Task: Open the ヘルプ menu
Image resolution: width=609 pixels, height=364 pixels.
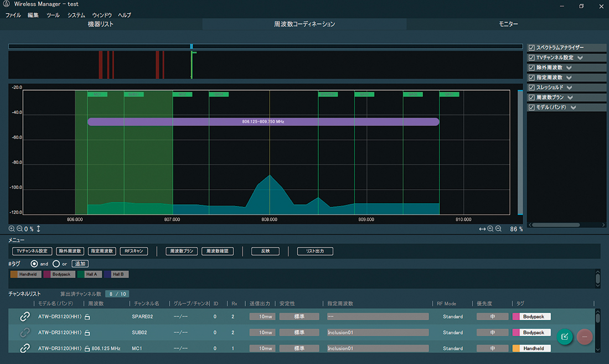Action: click(x=125, y=15)
